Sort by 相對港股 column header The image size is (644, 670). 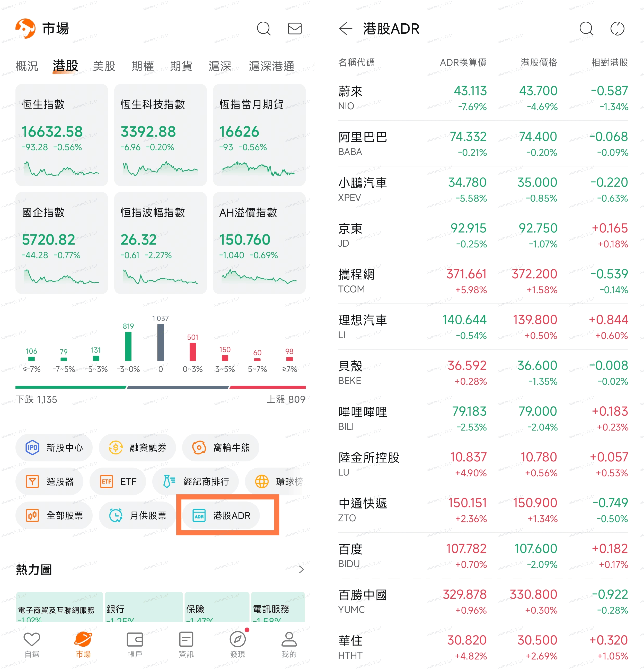pyautogui.click(x=610, y=62)
